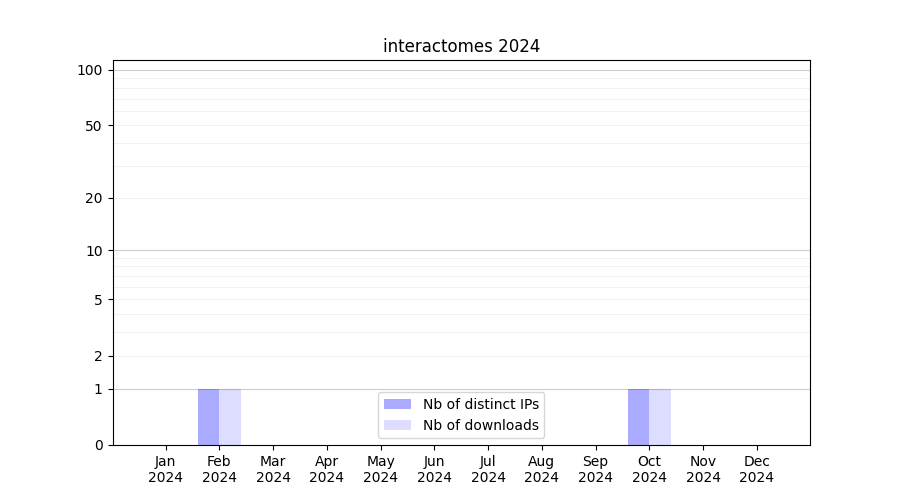900x500 pixels.
Task: Click the Feb 2024 distinct IPs bar
Action: pos(208,417)
